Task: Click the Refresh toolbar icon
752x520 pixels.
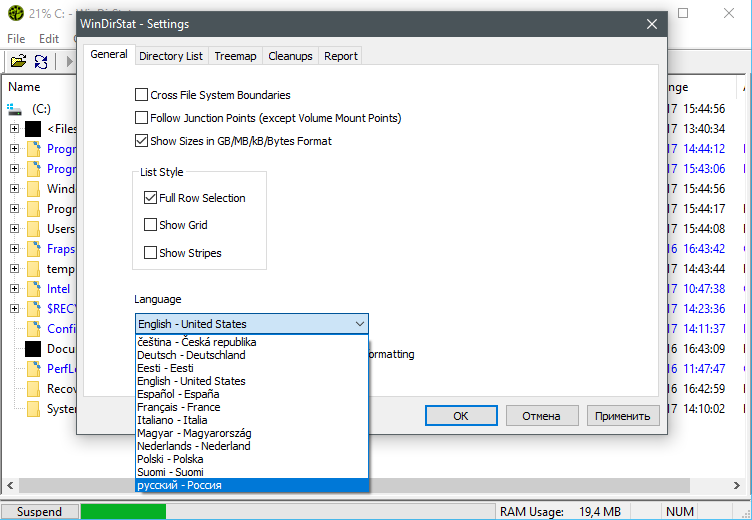Action: pos(41,62)
